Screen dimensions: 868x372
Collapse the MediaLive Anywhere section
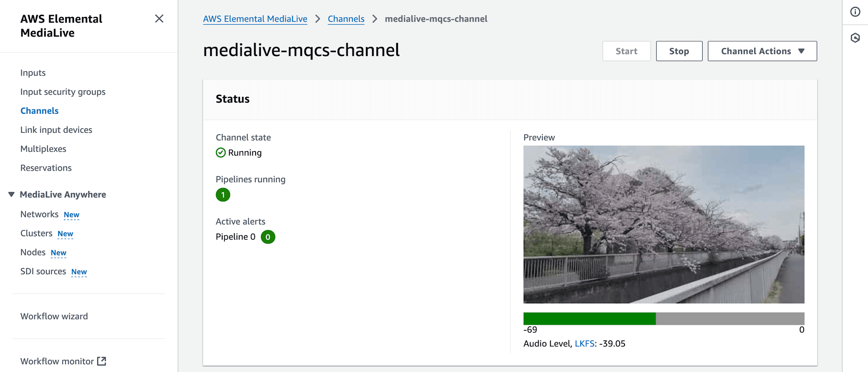[x=11, y=194]
